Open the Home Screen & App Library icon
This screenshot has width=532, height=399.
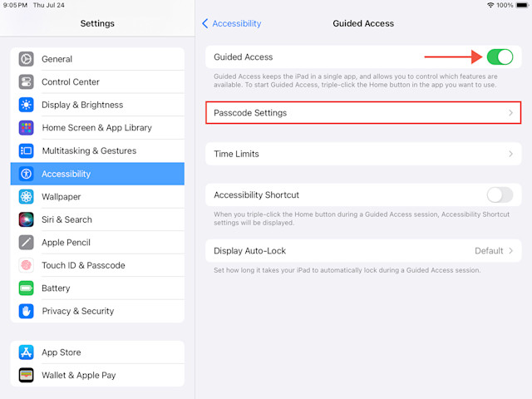[x=26, y=127]
